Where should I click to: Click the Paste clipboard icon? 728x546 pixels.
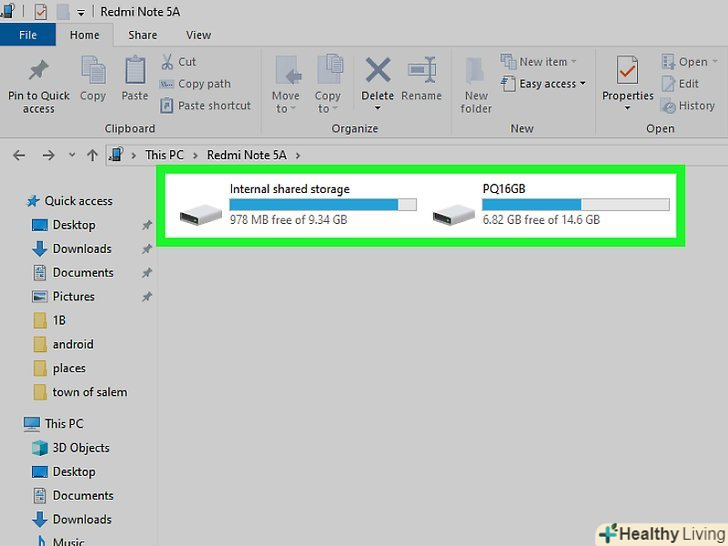135,70
